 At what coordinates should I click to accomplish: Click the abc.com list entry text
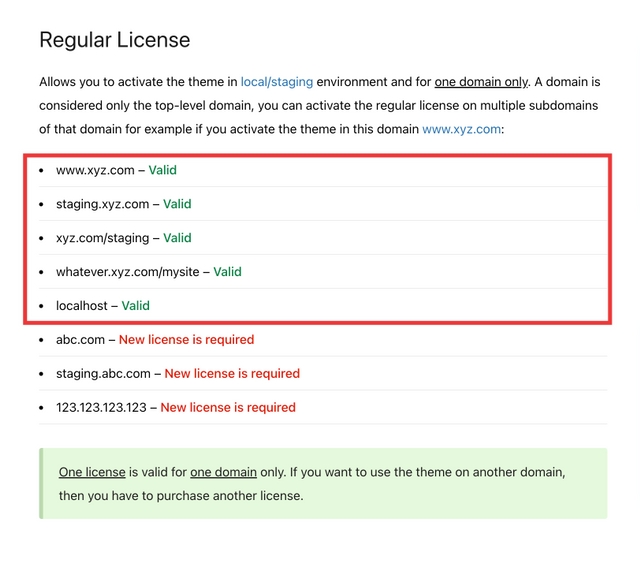tap(80, 340)
